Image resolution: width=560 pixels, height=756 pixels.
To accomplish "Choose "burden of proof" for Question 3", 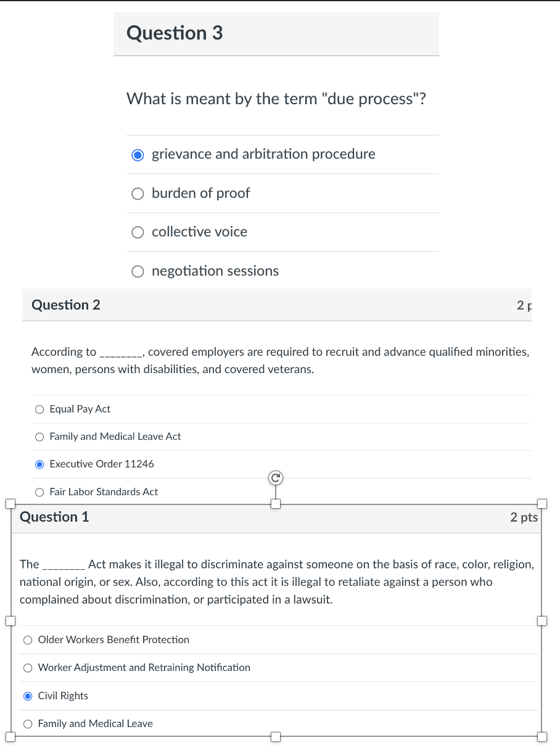I will point(138,194).
